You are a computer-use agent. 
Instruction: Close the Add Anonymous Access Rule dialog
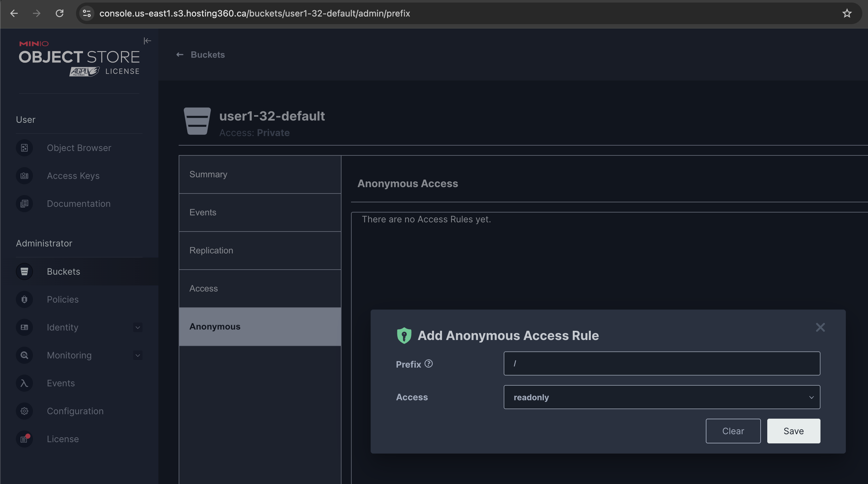(x=820, y=327)
